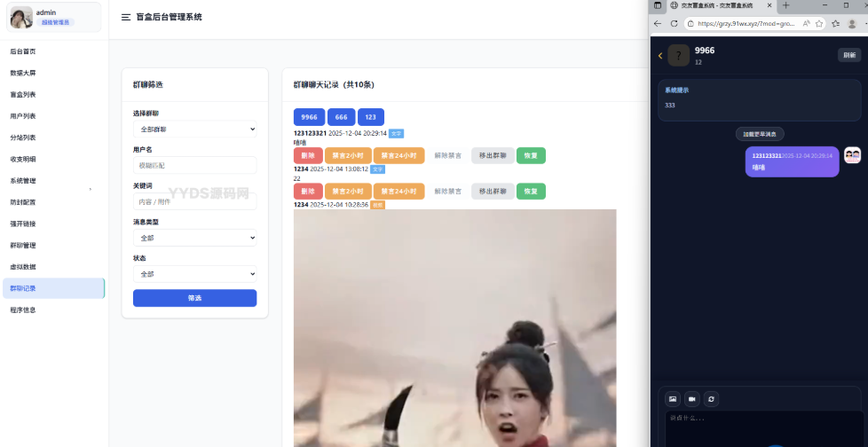
Task: Open the 状态 dropdown
Action: pyautogui.click(x=194, y=274)
